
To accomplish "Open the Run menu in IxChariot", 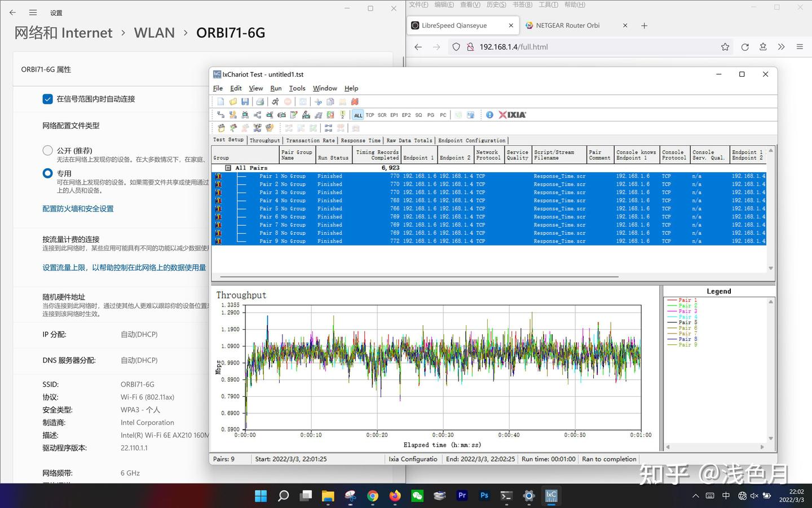I will [x=276, y=88].
